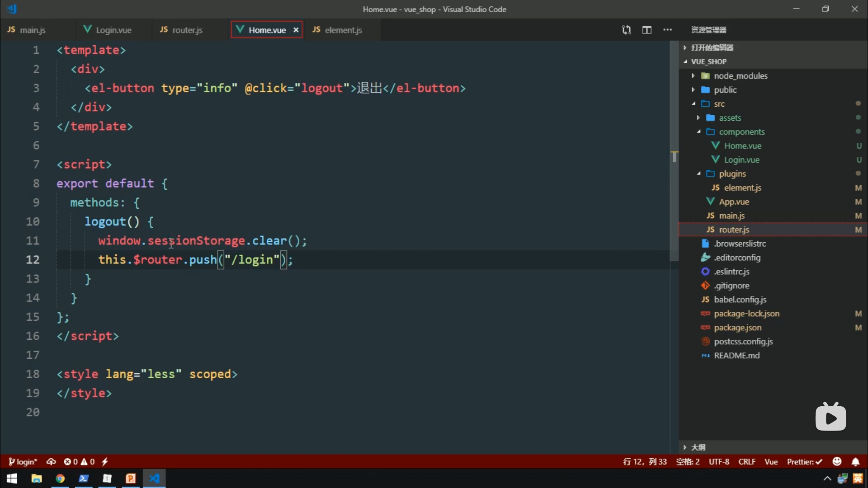Click the VS Code taskbar icon
Screen dimensions: 868x488
tap(154, 479)
